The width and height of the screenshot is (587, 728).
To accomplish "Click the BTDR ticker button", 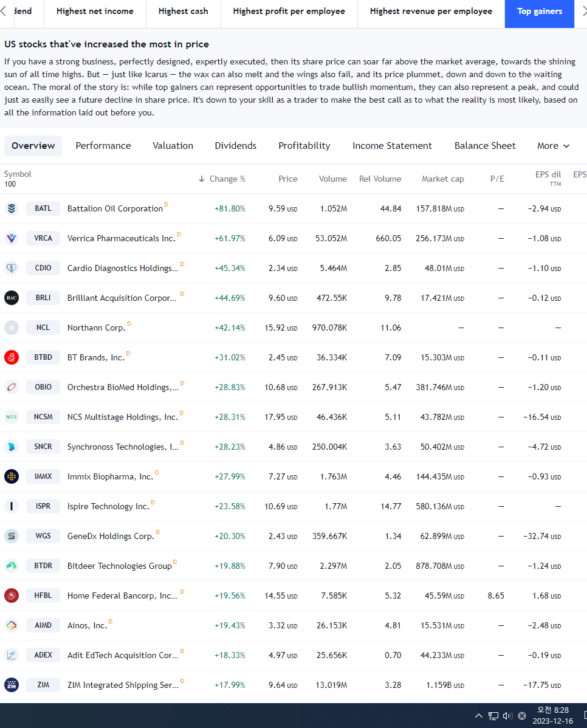I will point(43,566).
